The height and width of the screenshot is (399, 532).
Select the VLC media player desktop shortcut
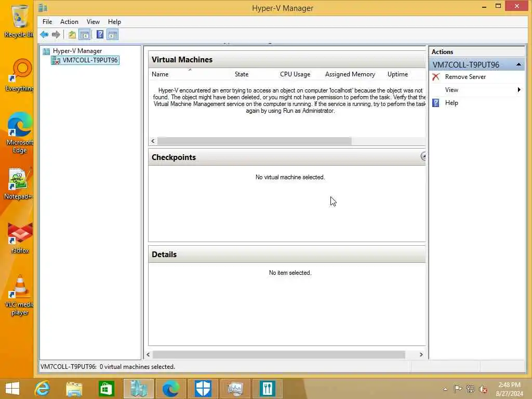click(x=20, y=295)
